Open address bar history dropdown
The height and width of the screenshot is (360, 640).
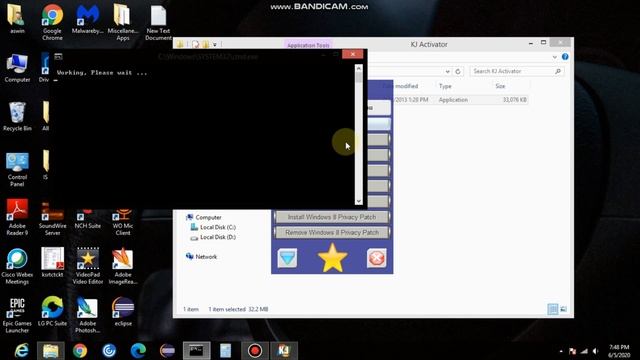click(447, 71)
